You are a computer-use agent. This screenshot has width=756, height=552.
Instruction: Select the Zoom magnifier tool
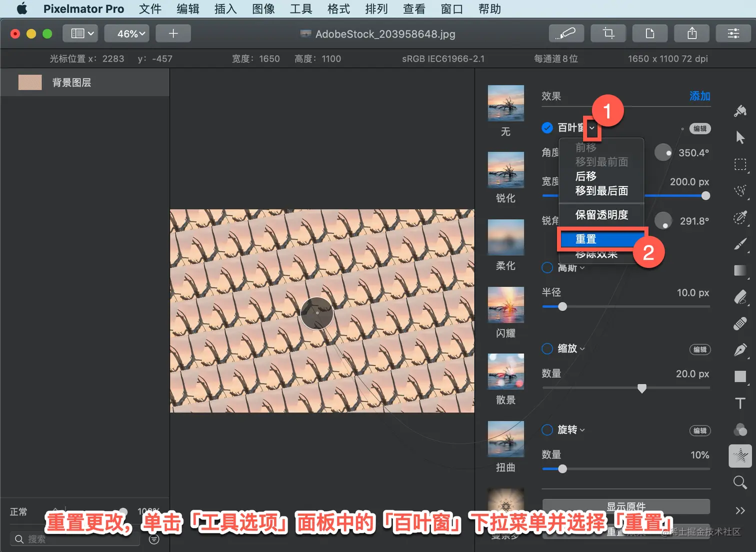click(740, 482)
